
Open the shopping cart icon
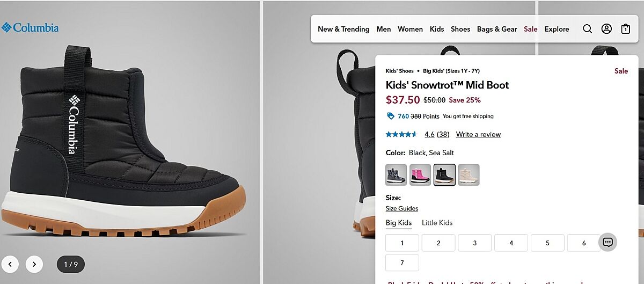(625, 29)
